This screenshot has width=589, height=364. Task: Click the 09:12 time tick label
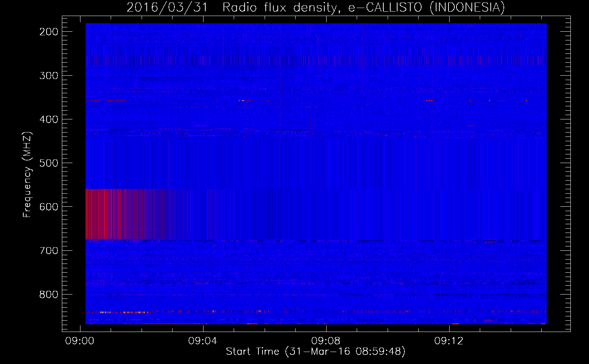tap(449, 341)
